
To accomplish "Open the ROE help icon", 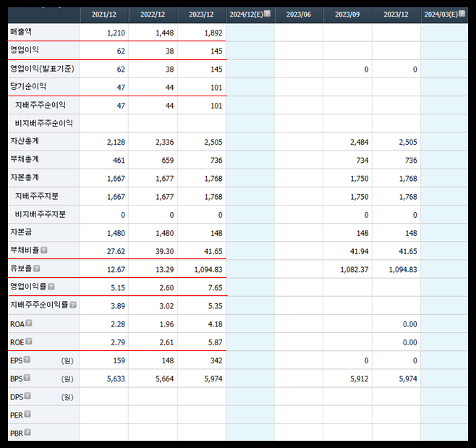I will [28, 341].
